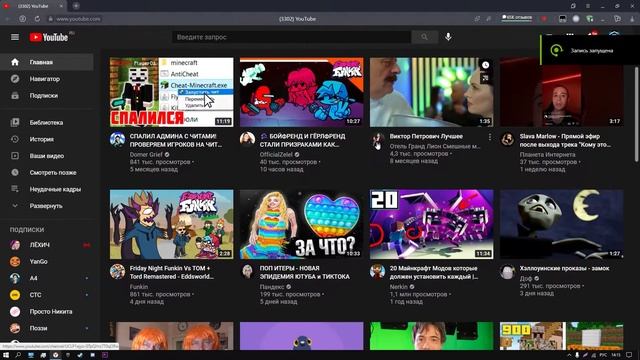The image size is (640, 360).
Task: Open Пандекс channel name link
Action: [272, 287]
